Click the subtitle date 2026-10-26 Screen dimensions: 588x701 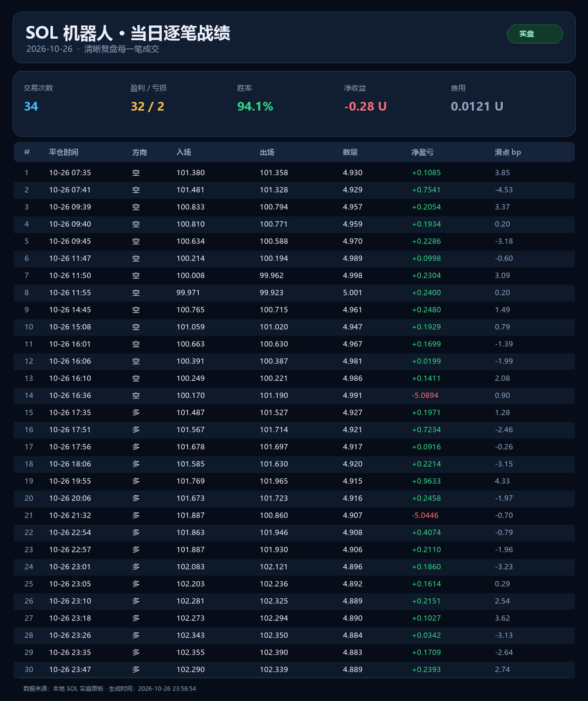tap(49, 49)
